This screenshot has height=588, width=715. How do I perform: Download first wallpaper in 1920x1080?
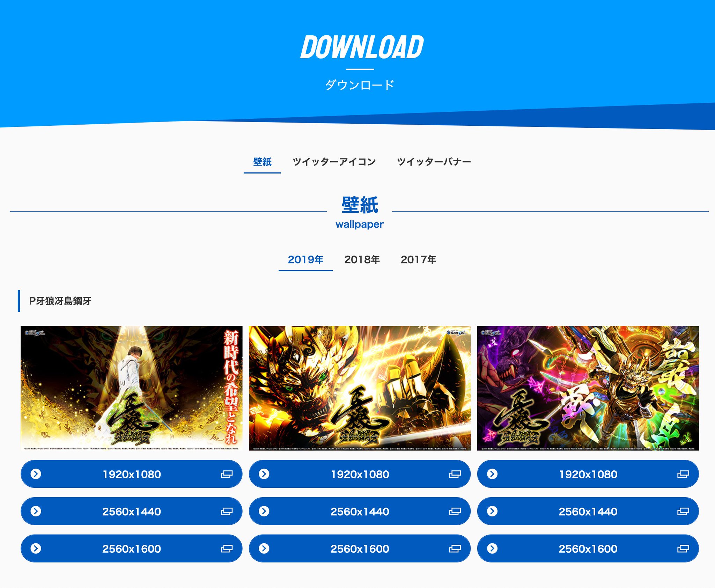[132, 474]
